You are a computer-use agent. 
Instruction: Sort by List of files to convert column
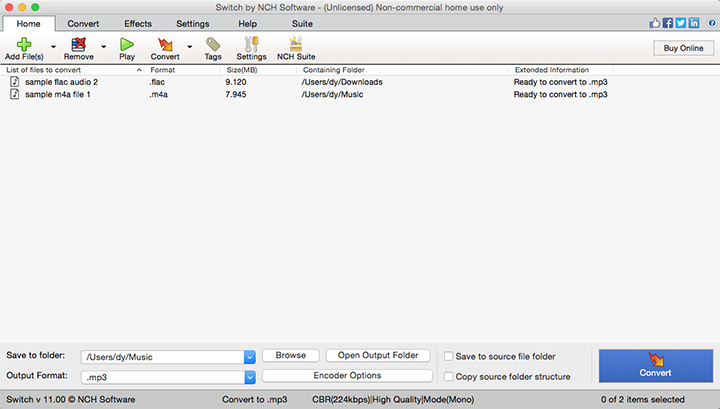(x=44, y=70)
